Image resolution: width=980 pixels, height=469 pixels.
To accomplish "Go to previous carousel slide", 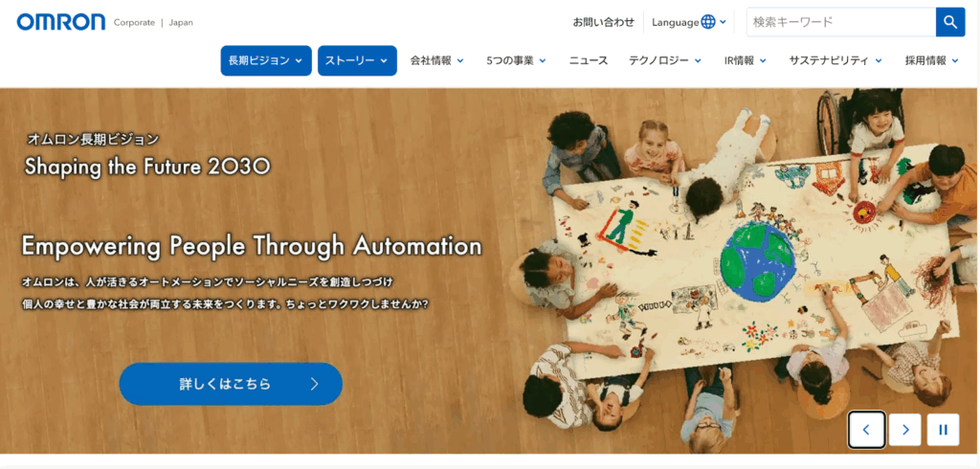I will coord(866,430).
